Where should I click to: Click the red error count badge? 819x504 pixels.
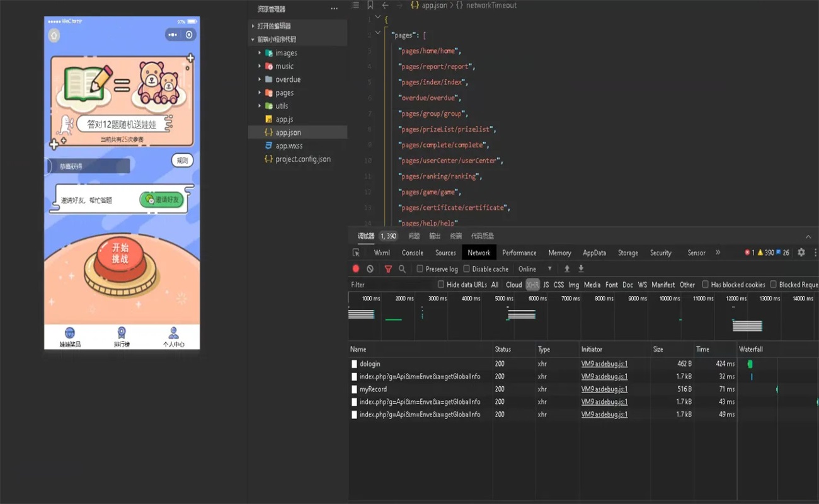(750, 253)
